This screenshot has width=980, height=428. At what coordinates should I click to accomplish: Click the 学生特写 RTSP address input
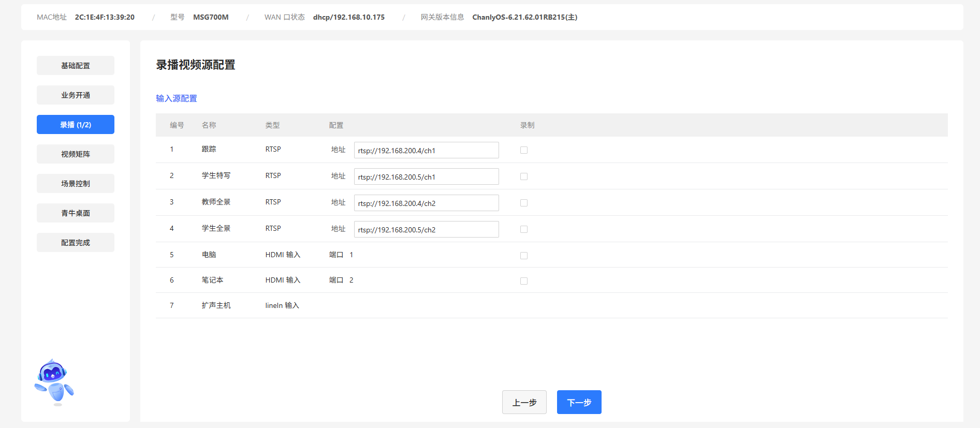426,177
